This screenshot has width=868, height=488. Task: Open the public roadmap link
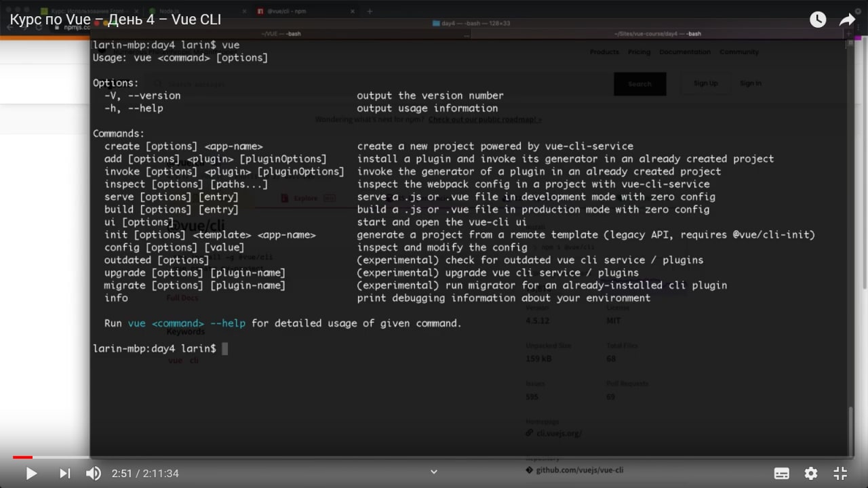485,120
